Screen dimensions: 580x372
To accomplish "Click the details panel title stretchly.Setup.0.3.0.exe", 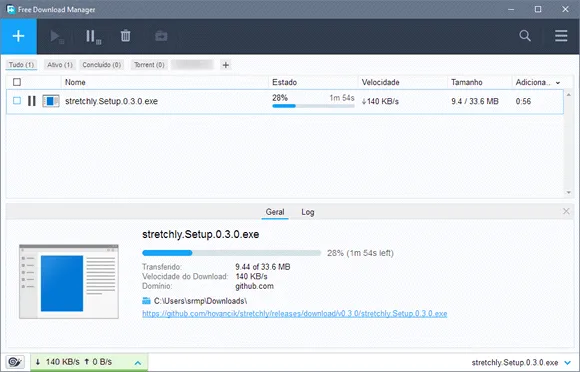I will coord(200,234).
